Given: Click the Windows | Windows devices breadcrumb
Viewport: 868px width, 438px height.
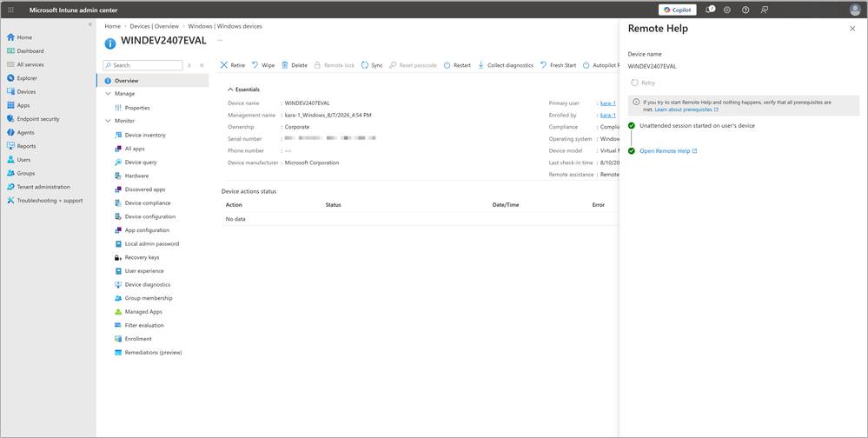Looking at the screenshot, I should click(x=225, y=26).
